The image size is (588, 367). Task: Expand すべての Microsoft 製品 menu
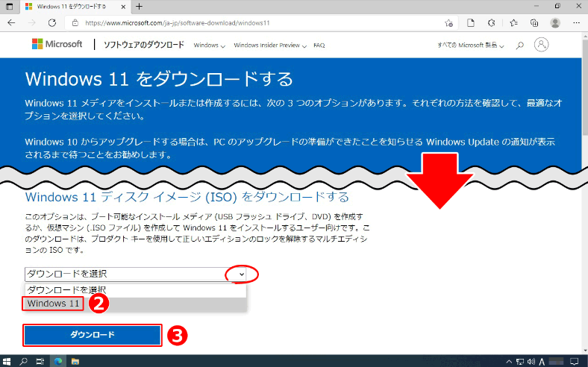471,46
